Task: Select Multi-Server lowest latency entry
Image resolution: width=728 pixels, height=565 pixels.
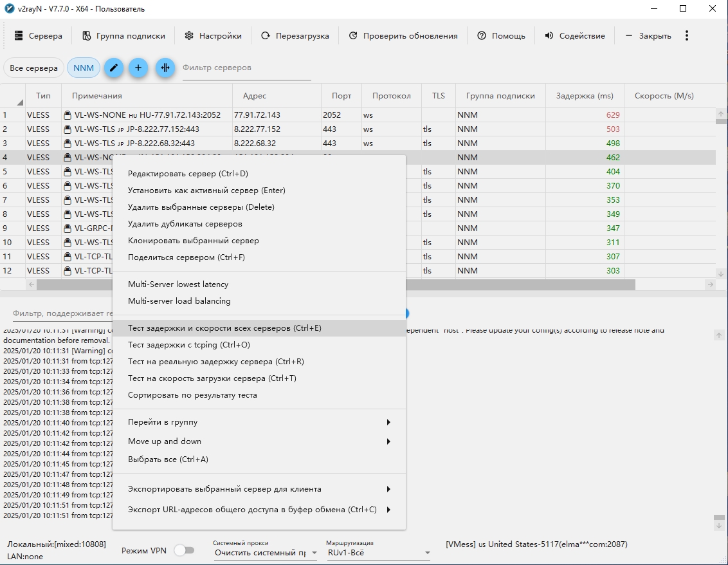Action: (259, 284)
